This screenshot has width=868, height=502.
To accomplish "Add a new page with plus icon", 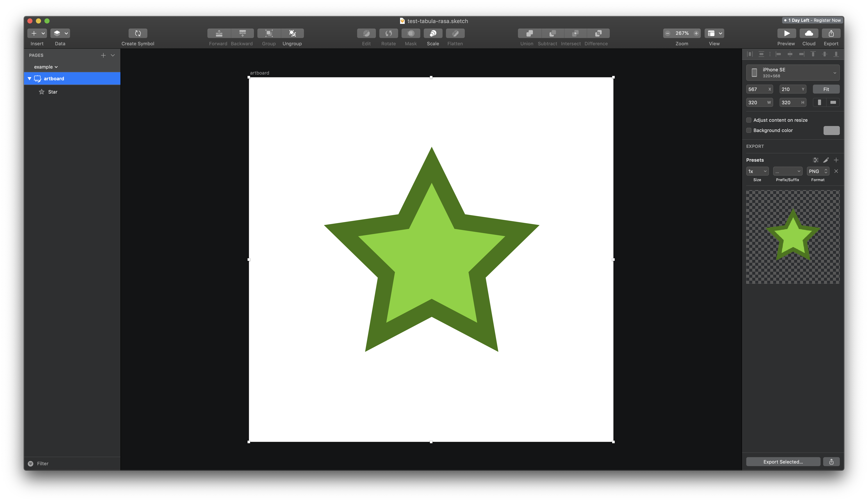I will (103, 55).
